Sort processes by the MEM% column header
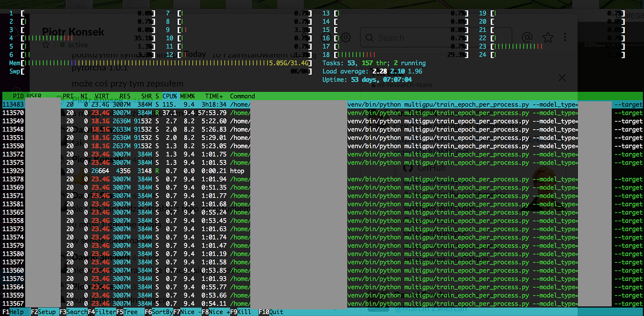Viewport: 644px width, 316px height. 187,96
